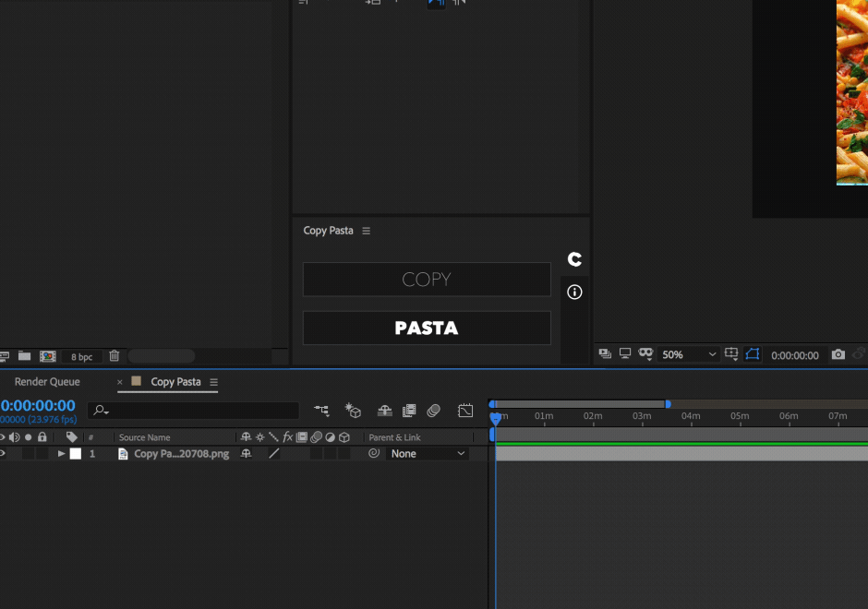Click the adjustment layer half-circle column header
This screenshot has width=868, height=609.
pos(330,437)
